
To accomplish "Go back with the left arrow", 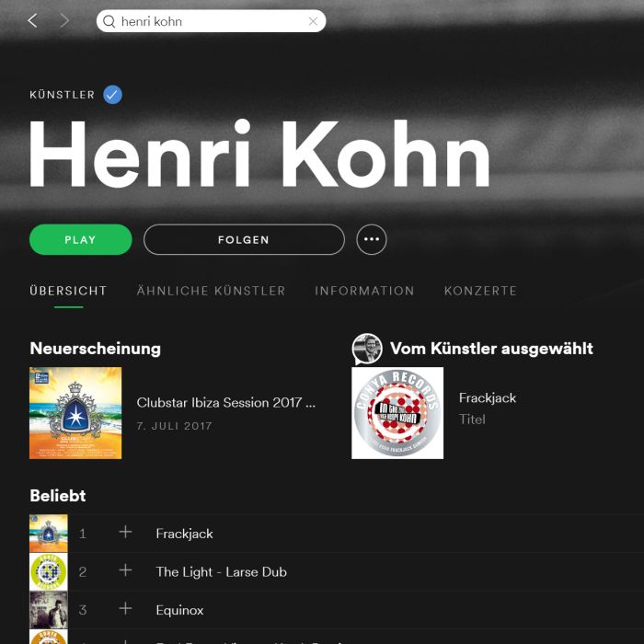I will [x=33, y=20].
